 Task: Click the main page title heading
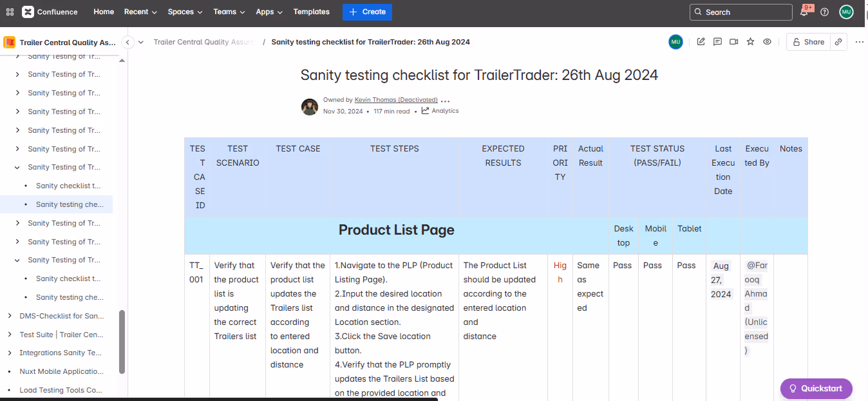[x=479, y=75]
